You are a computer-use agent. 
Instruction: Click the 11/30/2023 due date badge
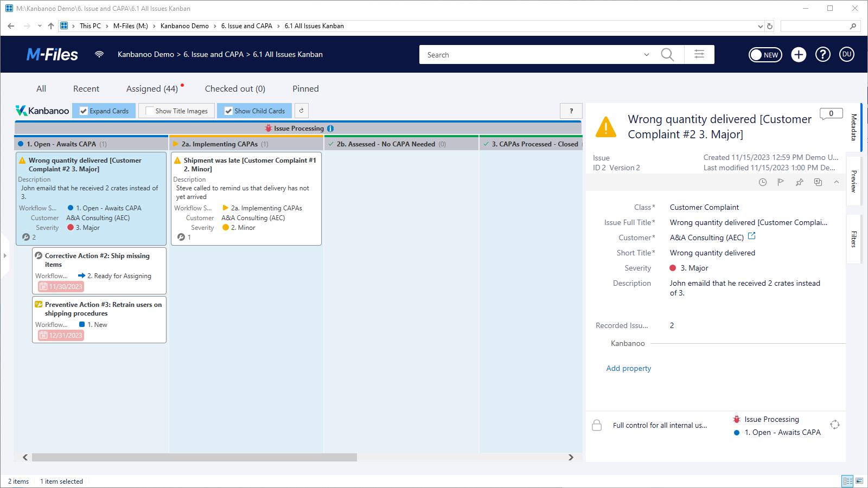tap(61, 286)
